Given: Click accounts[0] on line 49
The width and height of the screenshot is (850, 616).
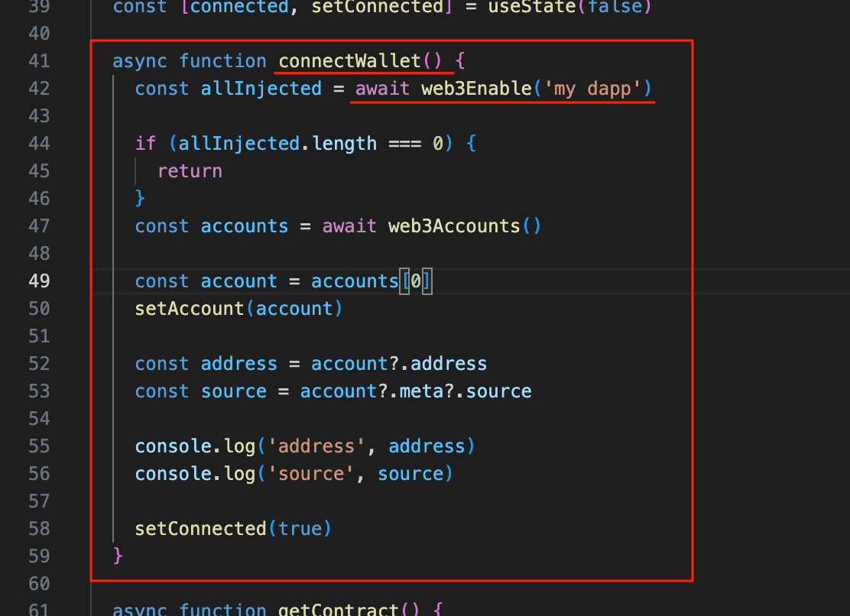Looking at the screenshot, I should tap(371, 281).
